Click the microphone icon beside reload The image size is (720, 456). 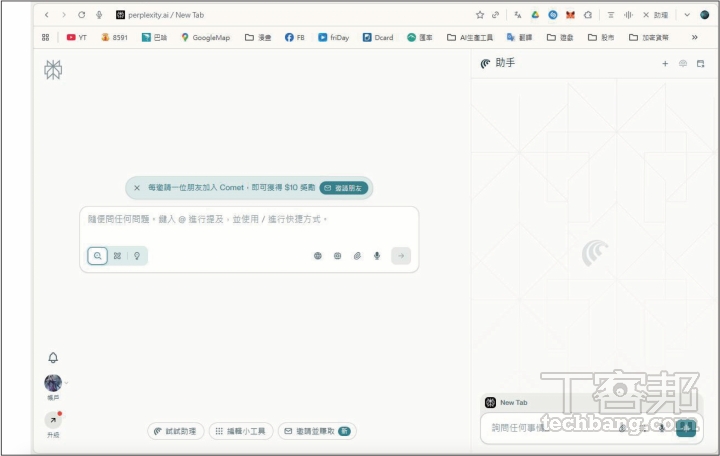(x=99, y=15)
